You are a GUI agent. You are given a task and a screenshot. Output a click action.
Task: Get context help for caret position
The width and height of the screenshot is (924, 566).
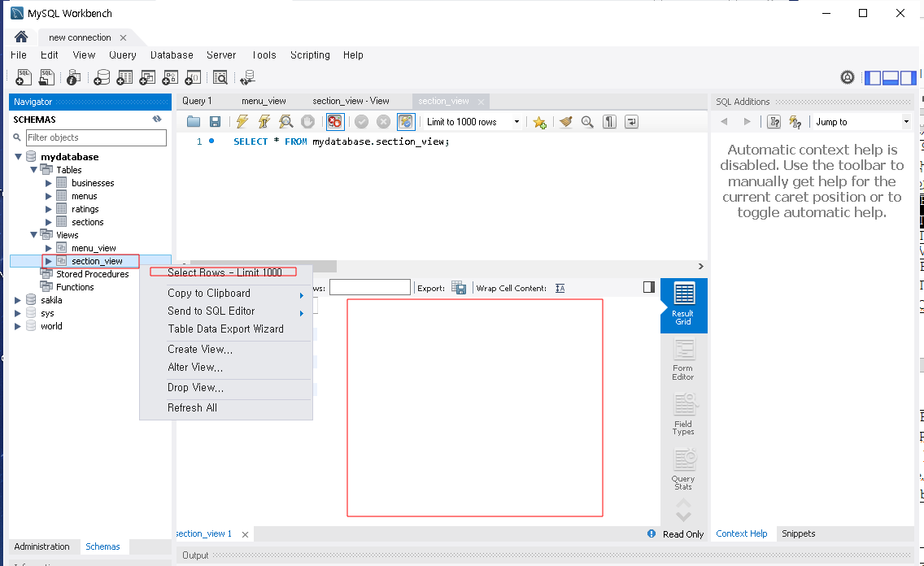[774, 122]
